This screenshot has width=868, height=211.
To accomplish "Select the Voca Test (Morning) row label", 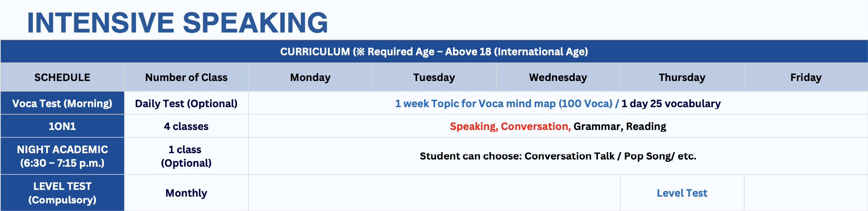I will pyautogui.click(x=62, y=103).
